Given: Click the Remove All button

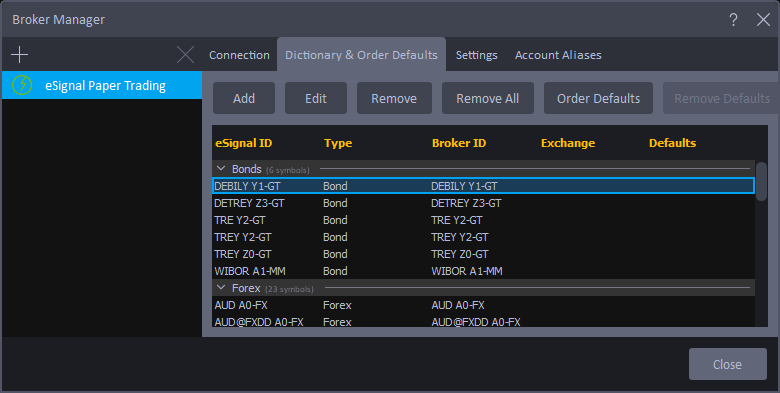Looking at the screenshot, I should pyautogui.click(x=488, y=98).
